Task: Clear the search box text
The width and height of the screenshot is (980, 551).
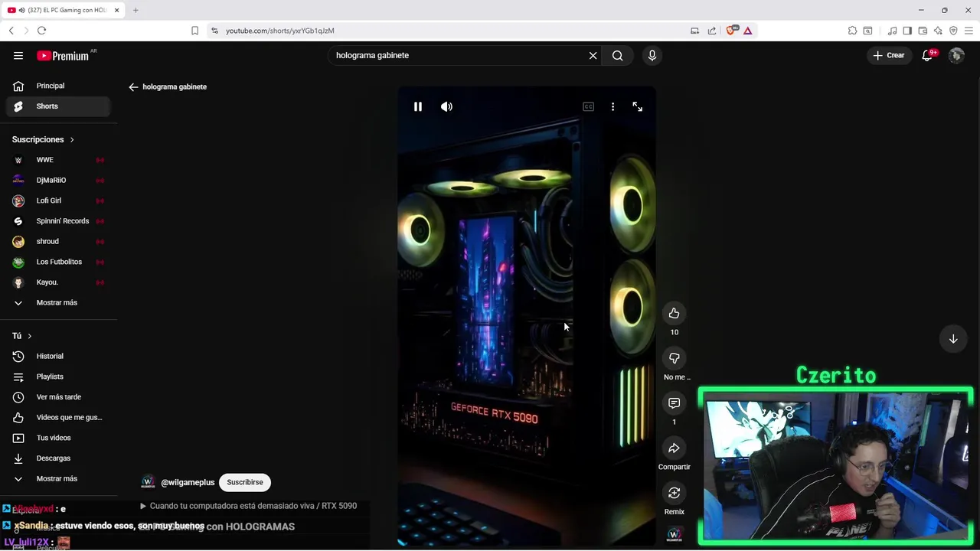Action: coord(593,55)
